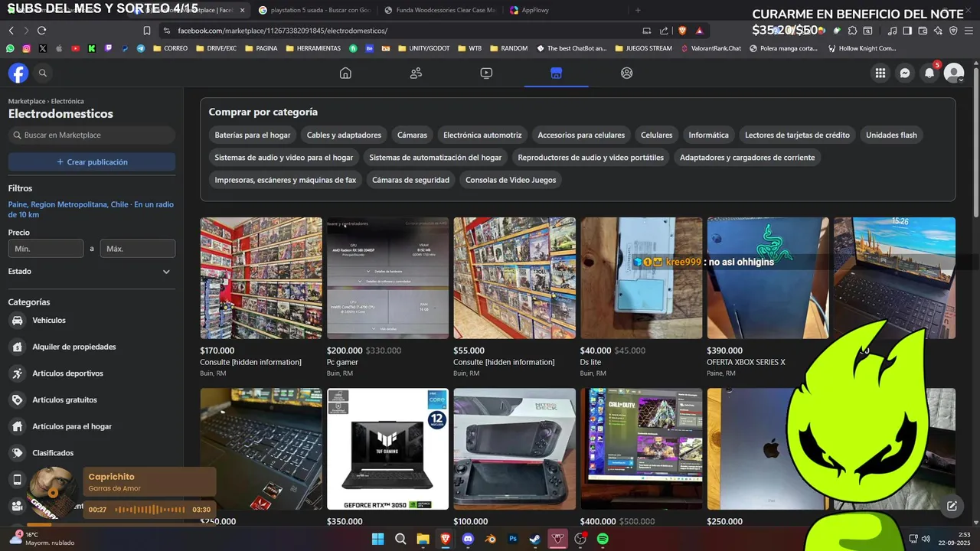980x551 pixels.
Task: Switch to the AppFlowy browser tab
Action: point(565,10)
